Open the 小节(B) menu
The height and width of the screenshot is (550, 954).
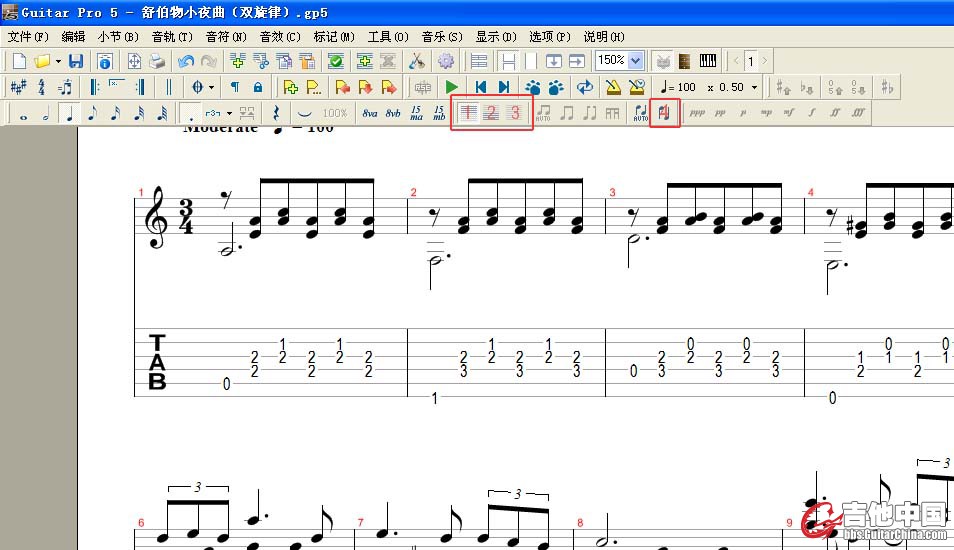tap(118, 37)
